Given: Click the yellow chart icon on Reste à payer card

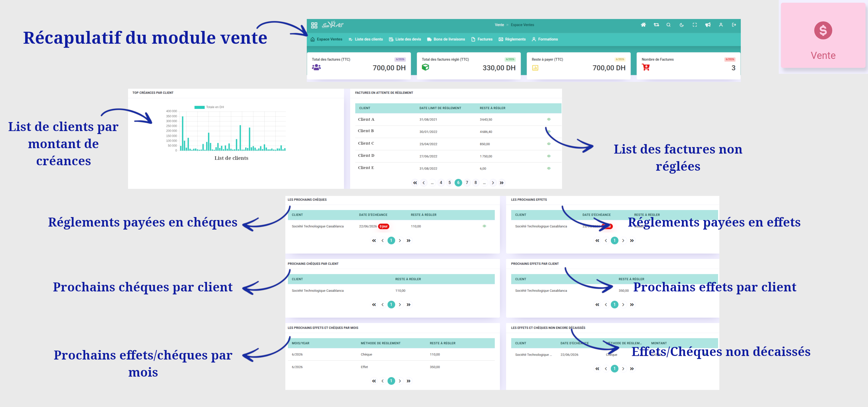Looking at the screenshot, I should click(535, 68).
